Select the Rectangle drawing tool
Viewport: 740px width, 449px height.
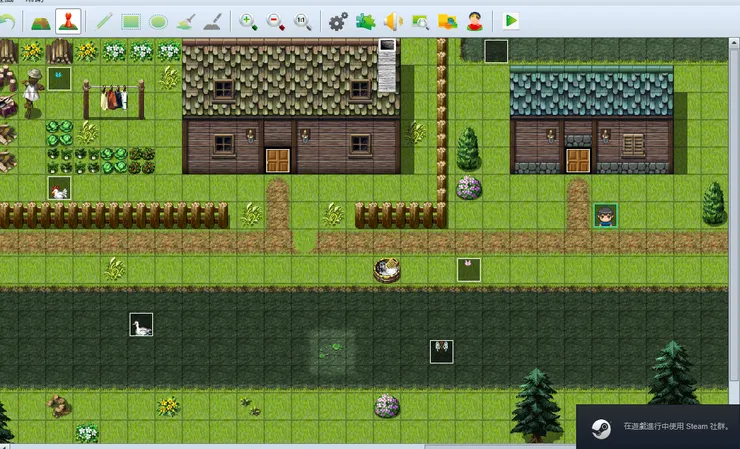[x=131, y=21]
